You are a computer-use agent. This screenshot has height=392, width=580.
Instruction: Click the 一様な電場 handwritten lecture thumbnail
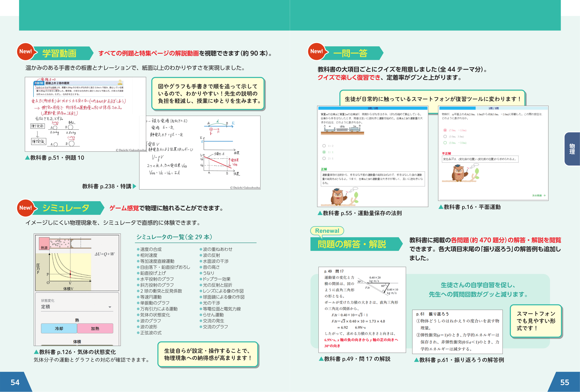click(x=200, y=152)
